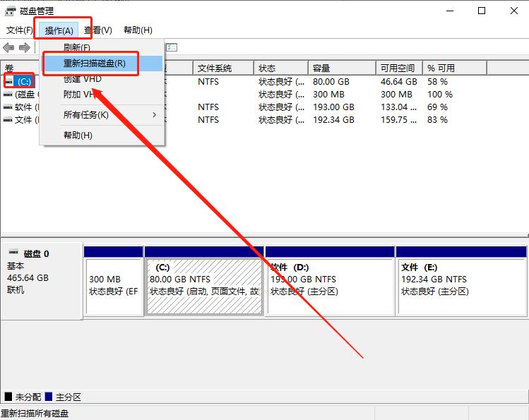Viewport: 529px width, 420px height.
Task: Choose 重新扫描磁盘(R) menu entry
Action: 102,63
